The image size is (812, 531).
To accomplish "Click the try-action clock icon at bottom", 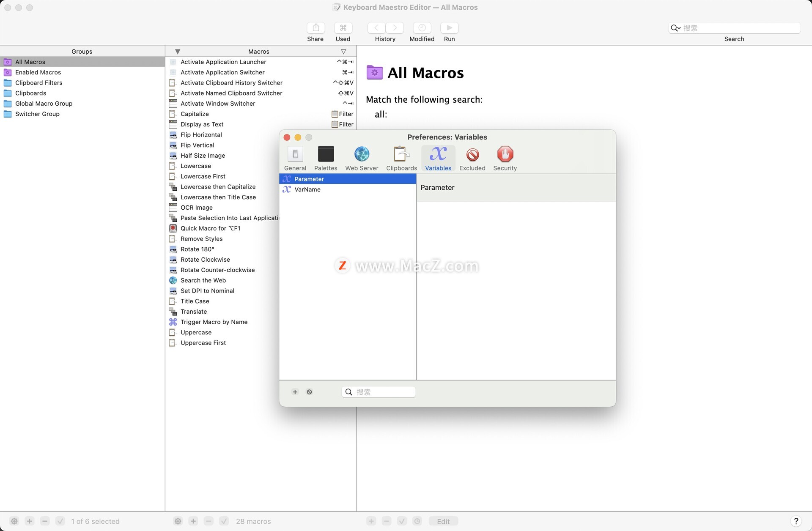I will (417, 521).
